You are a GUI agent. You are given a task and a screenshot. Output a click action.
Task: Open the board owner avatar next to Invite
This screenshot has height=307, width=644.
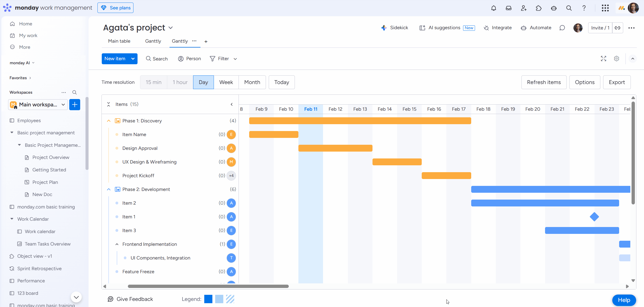tap(578, 28)
